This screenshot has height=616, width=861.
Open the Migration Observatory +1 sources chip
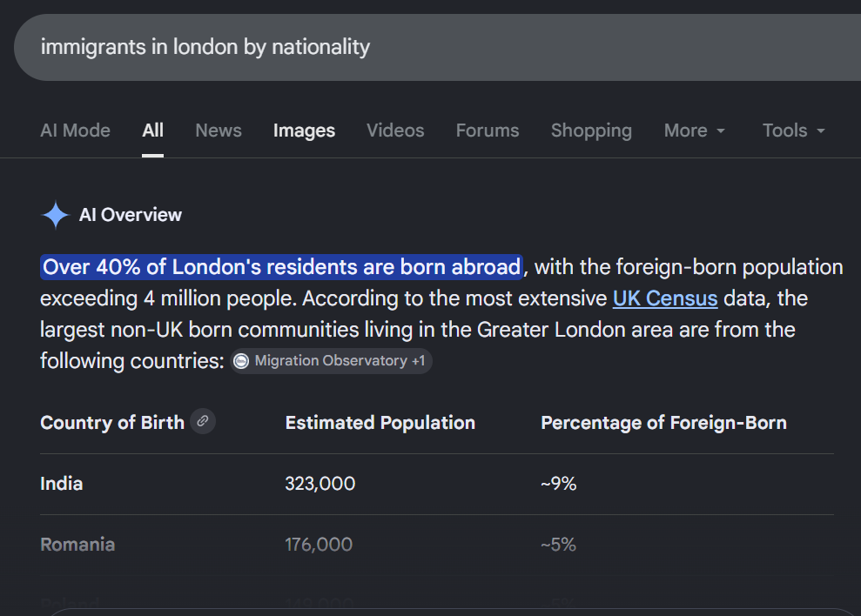(331, 361)
